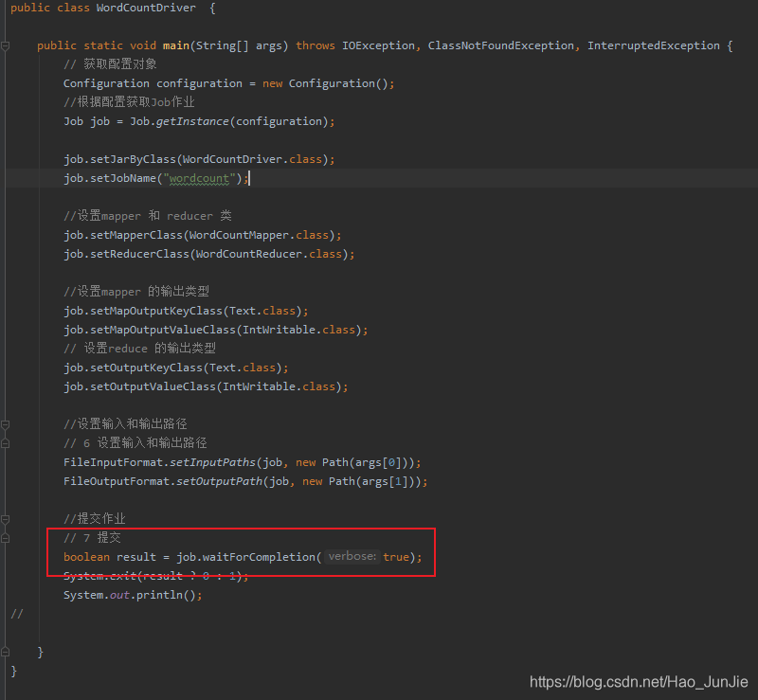Click the comment '//设置mapper 的输出类型'
The width and height of the screenshot is (758, 700).
tap(136, 292)
